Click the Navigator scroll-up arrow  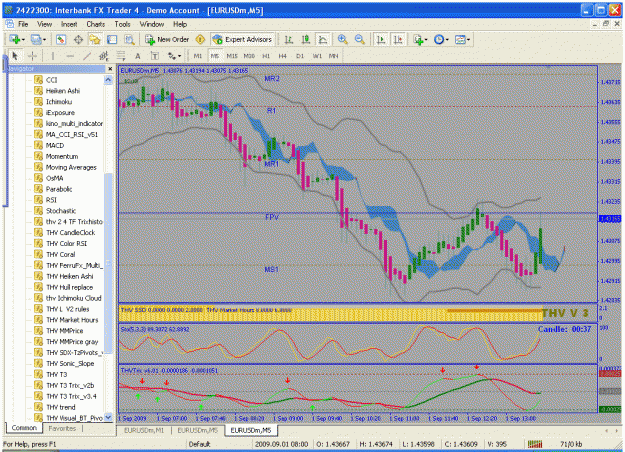point(108,80)
